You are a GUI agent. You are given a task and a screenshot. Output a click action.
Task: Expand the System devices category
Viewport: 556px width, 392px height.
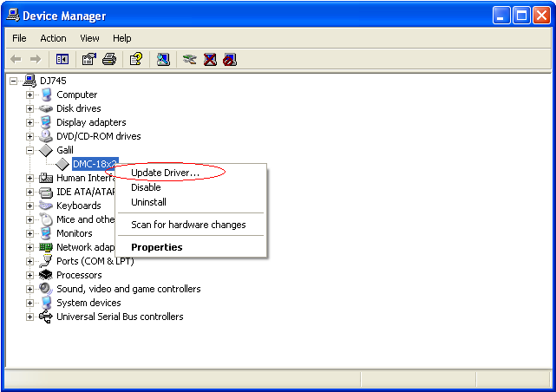[x=29, y=303]
